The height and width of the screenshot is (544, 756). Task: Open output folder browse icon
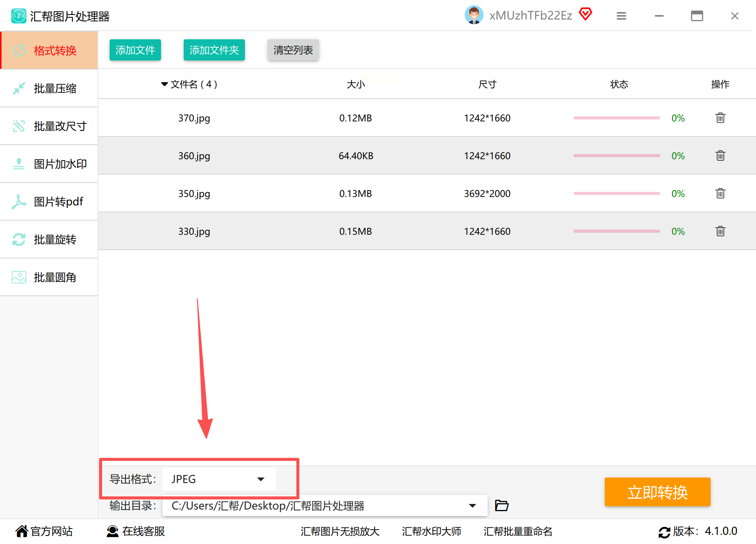coord(502,505)
